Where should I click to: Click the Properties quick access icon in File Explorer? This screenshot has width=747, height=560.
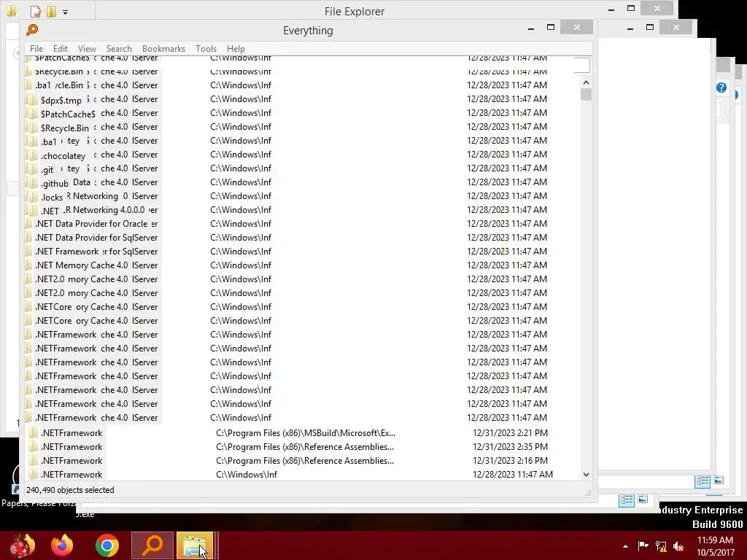coord(35,11)
